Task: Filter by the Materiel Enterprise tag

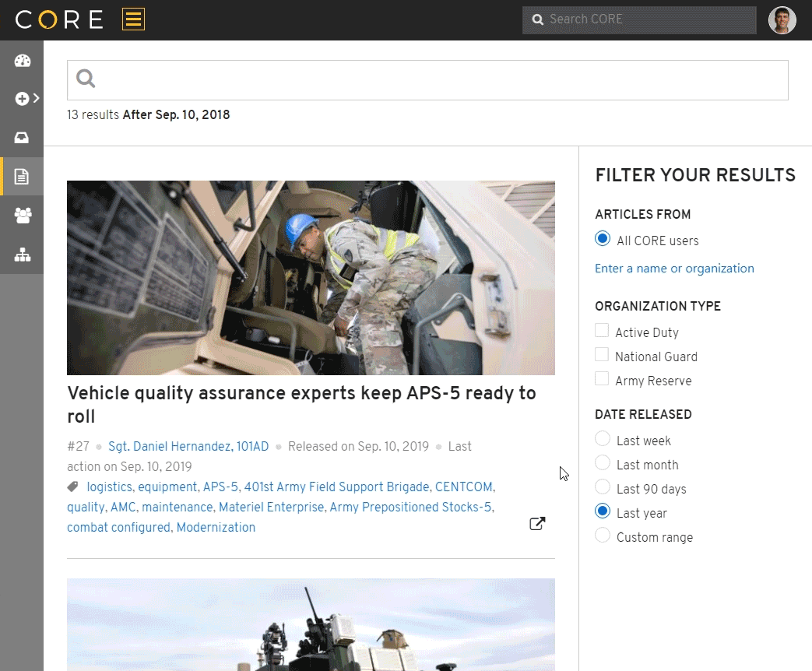Action: coord(272,507)
